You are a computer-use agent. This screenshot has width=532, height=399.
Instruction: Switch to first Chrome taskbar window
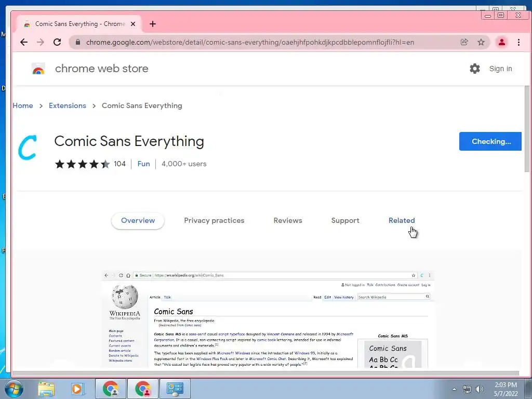click(x=111, y=389)
